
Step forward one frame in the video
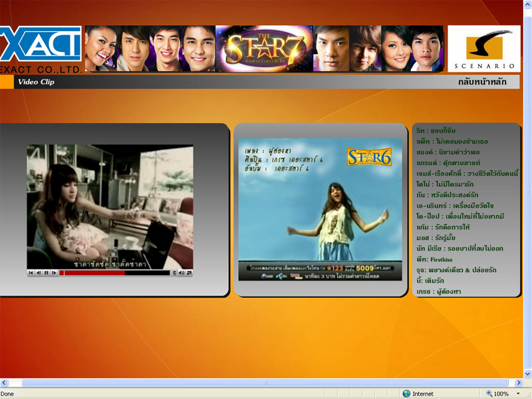[54, 273]
